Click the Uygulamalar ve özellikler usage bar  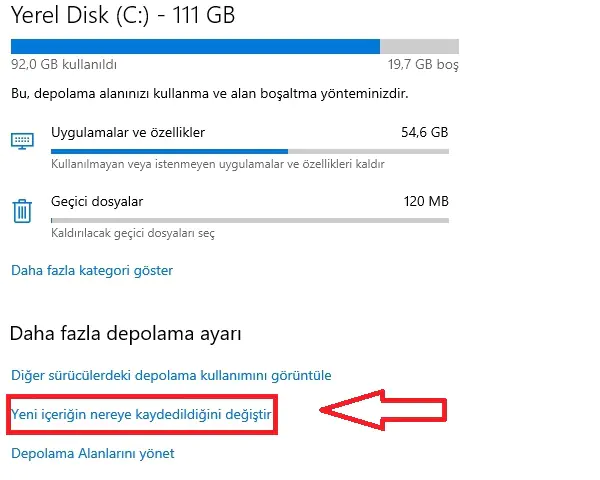249,151
